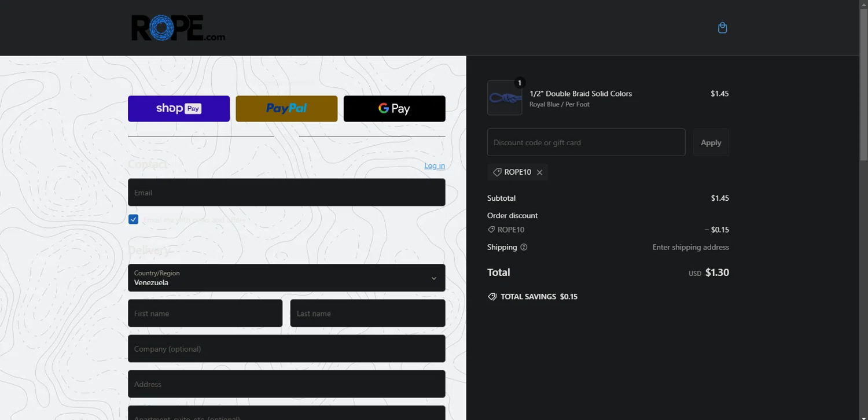Click the ROPE.com logo
The image size is (868, 420).
click(178, 28)
